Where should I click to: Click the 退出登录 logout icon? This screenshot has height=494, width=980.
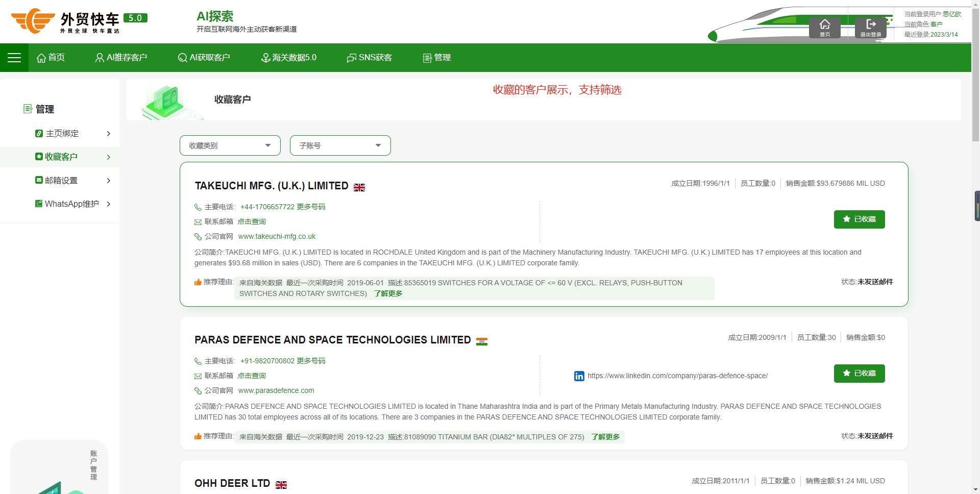(x=871, y=27)
